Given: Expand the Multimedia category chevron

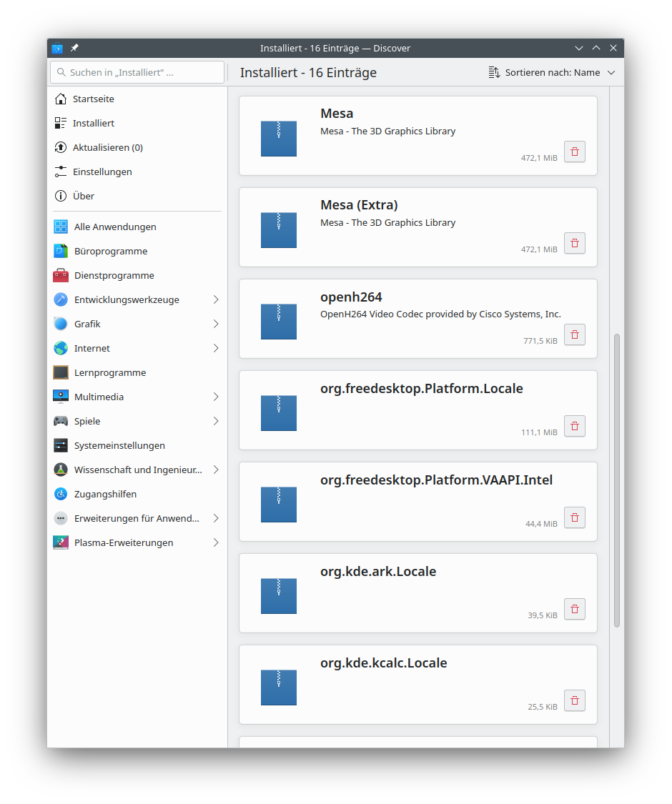Looking at the screenshot, I should point(216,397).
